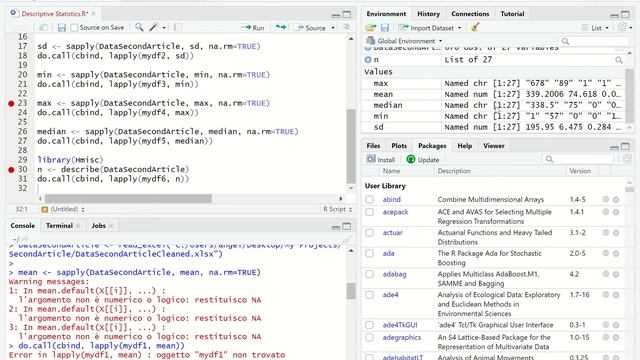Image resolution: width=640 pixels, height=360 pixels.
Task: Refresh the Environment pane
Action: pyautogui.click(x=622, y=27)
